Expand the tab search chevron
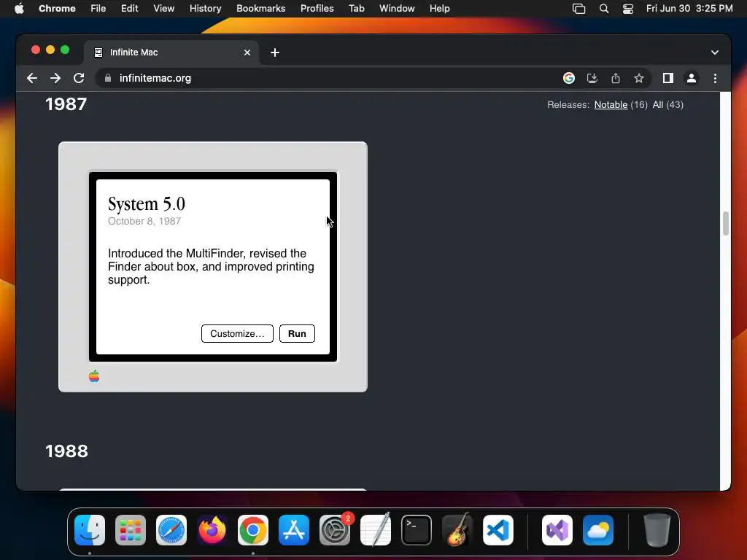Screen dimensions: 747x560 (x=715, y=52)
